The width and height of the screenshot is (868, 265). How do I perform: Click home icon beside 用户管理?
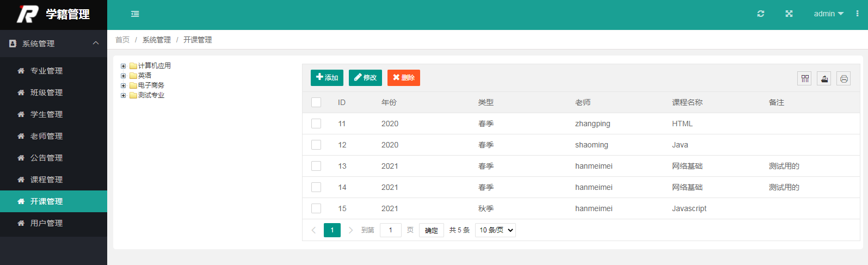(x=21, y=223)
